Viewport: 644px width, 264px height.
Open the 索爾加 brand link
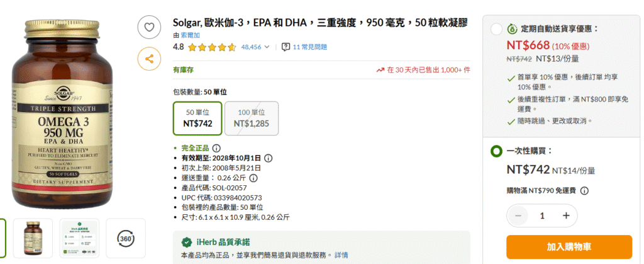tap(190, 35)
